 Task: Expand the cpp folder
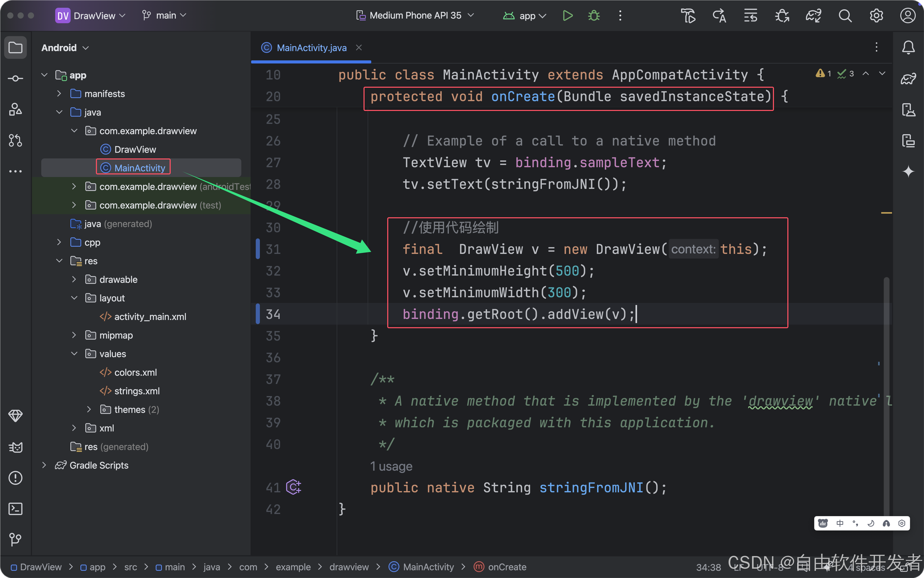tap(59, 242)
